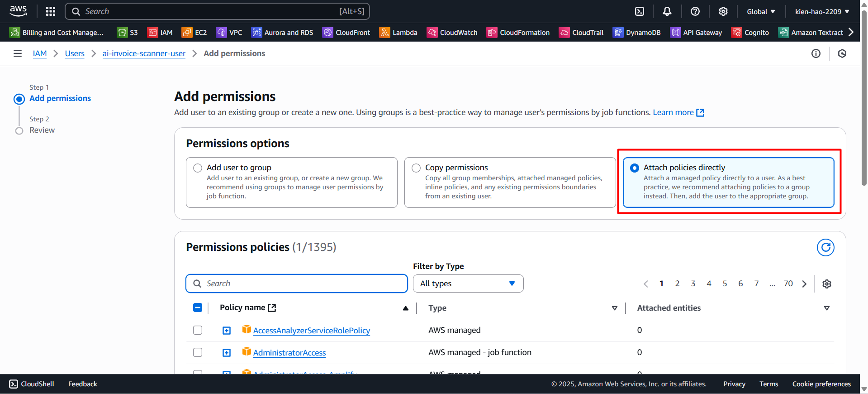Toggle the side navigation hamburger menu
868x394 pixels.
(18, 53)
